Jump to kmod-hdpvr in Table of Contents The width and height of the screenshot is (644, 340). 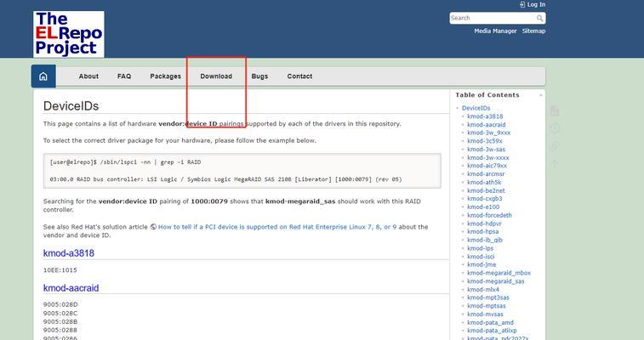[x=484, y=224]
